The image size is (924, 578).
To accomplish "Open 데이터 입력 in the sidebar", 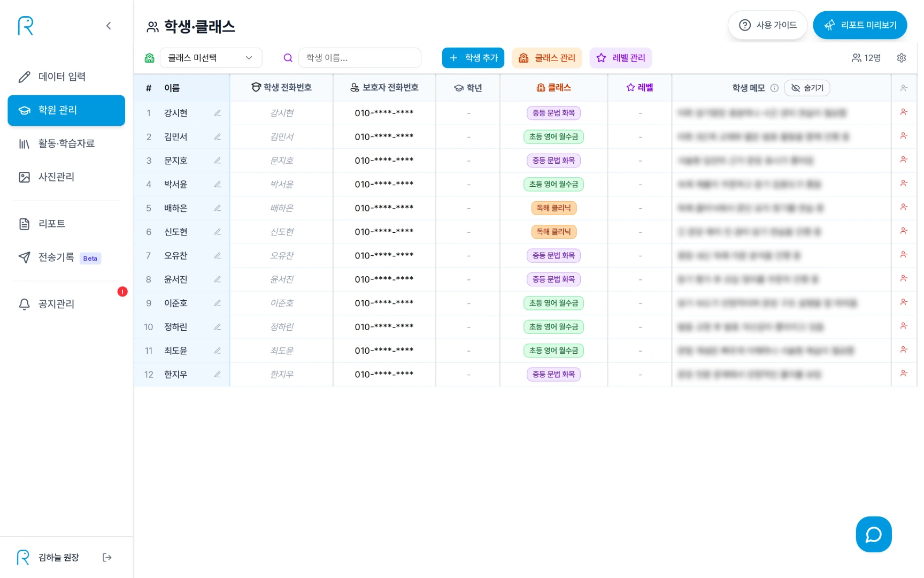I will tap(66, 77).
